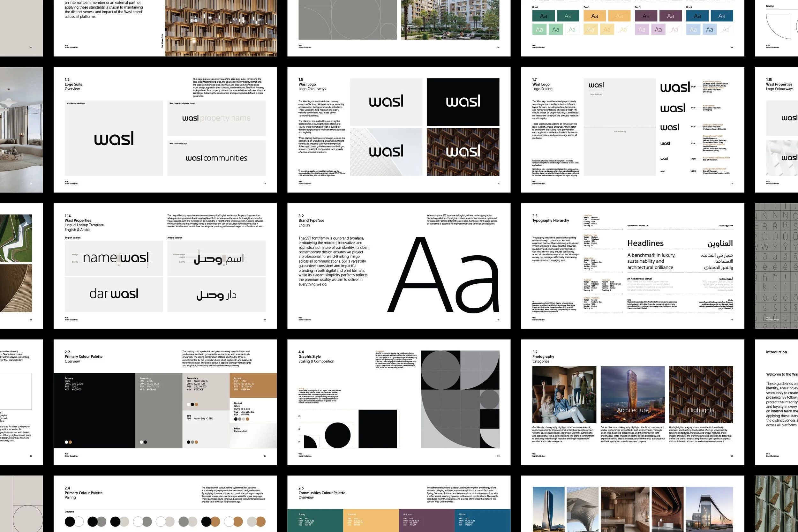The image size is (798, 532).
Task: Expand the Typography Hierarchy headlines section
Action: (646, 243)
